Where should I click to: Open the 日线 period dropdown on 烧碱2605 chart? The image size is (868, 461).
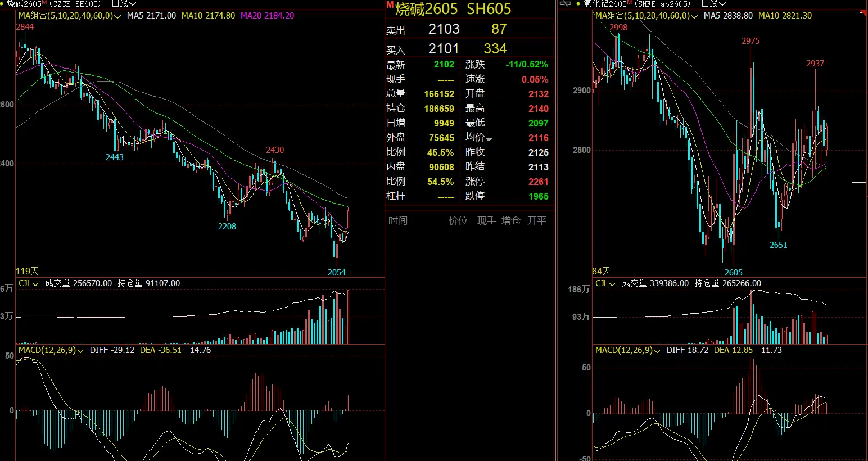[x=124, y=4]
